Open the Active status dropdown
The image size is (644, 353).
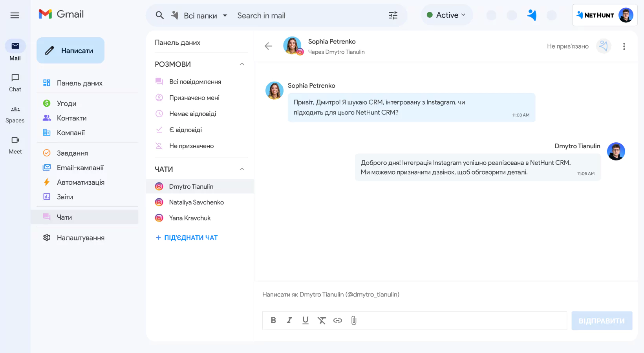click(x=446, y=15)
